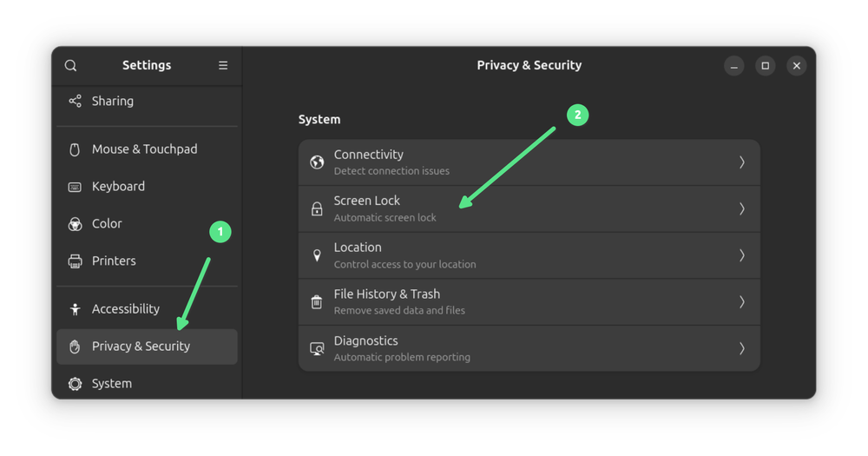868x456 pixels.
Task: Select the Keyboard sidebar entry label
Action: coord(118,187)
